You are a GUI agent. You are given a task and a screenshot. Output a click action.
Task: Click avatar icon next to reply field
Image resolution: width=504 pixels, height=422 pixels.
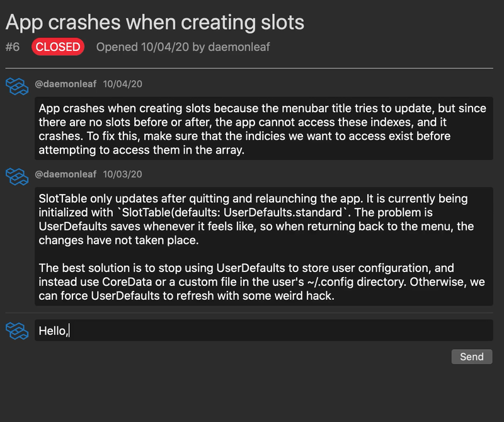pyautogui.click(x=17, y=331)
